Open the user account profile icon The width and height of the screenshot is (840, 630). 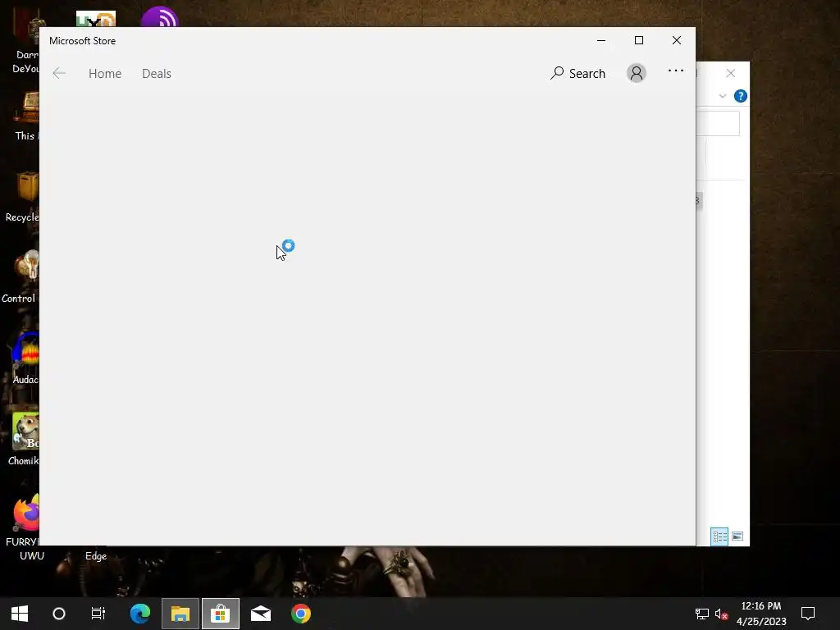(x=637, y=73)
